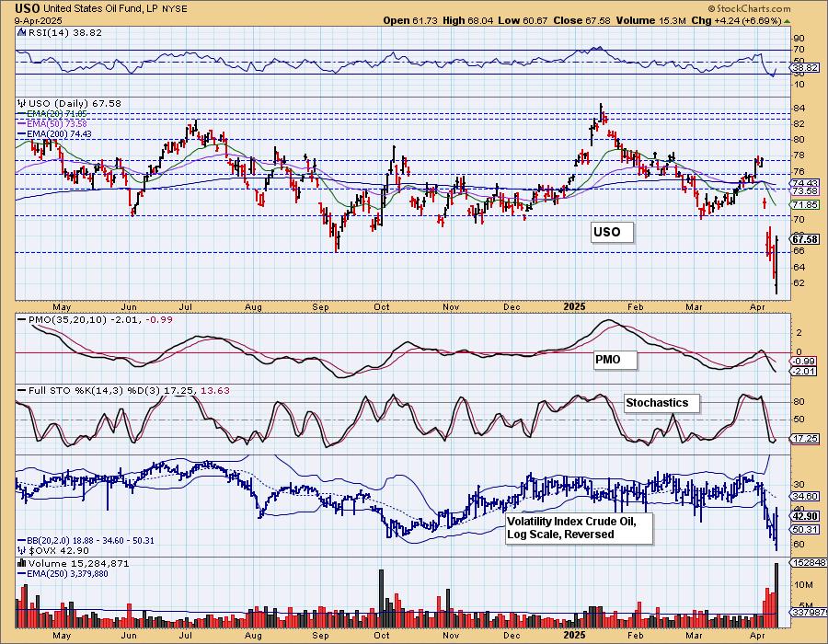Click the January 2025 peak candlestick near 84
828x644 pixels.
(x=601, y=112)
